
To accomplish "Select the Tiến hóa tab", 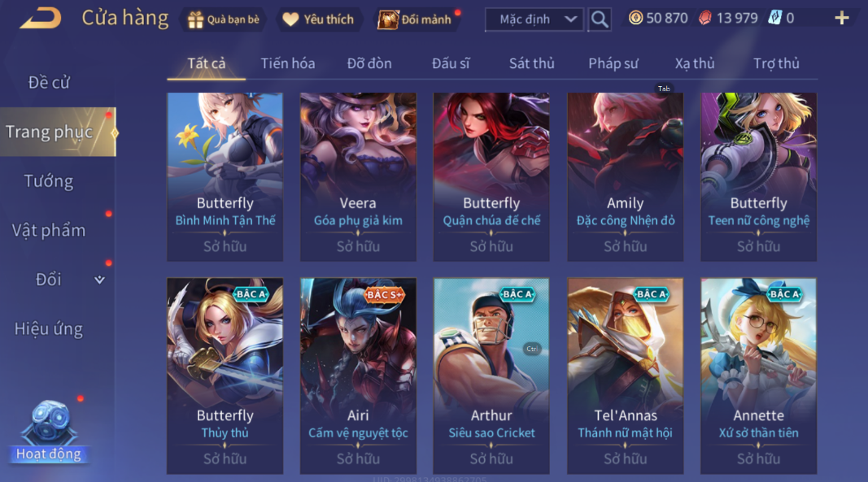I will (288, 63).
